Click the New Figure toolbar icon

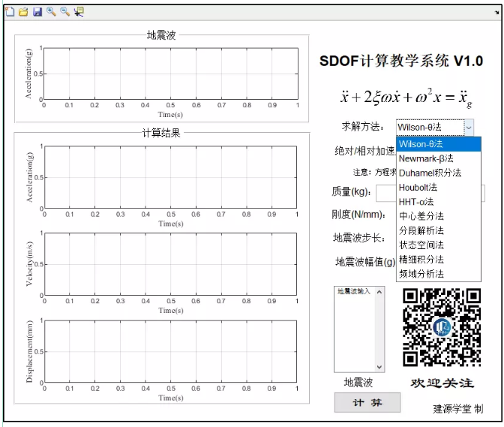10,12
